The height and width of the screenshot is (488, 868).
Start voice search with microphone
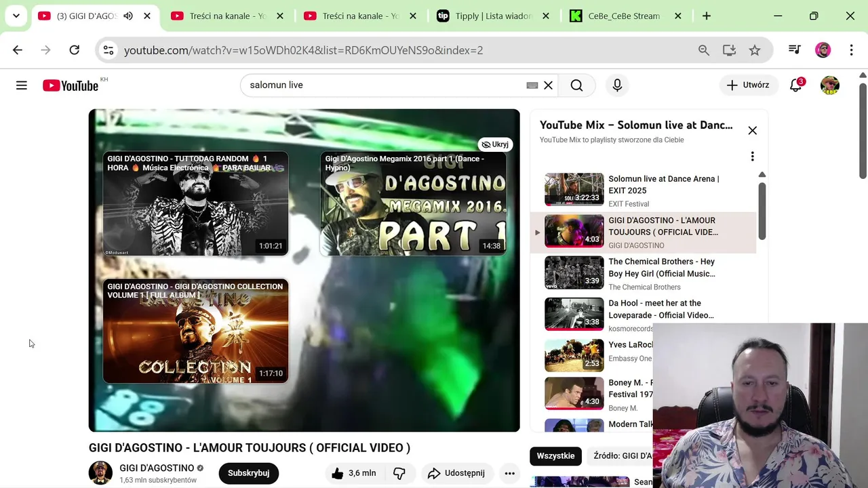coord(617,85)
